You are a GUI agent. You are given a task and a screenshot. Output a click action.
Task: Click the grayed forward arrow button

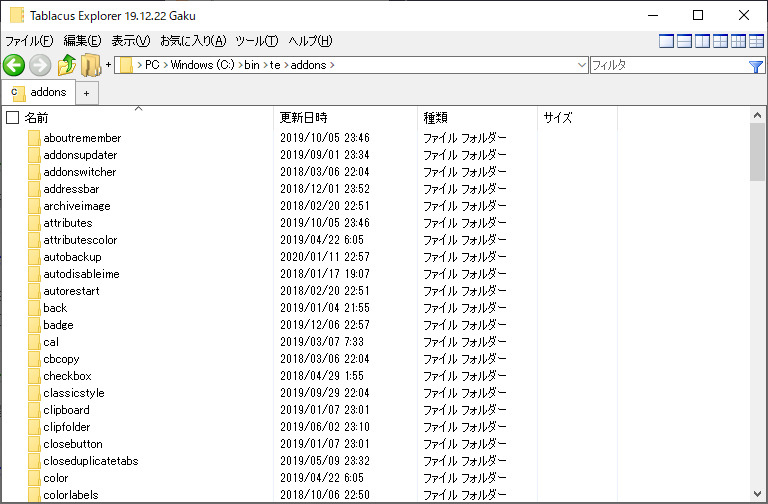point(40,65)
